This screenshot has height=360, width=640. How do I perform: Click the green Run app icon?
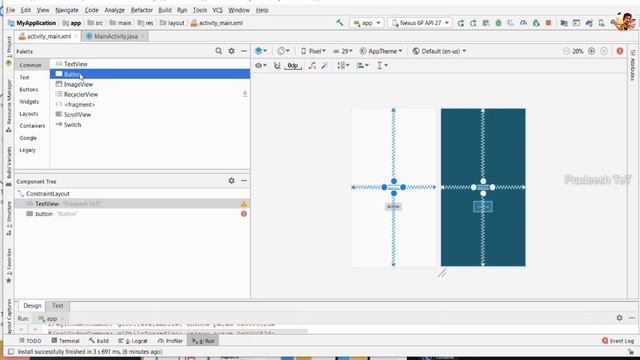(461, 23)
